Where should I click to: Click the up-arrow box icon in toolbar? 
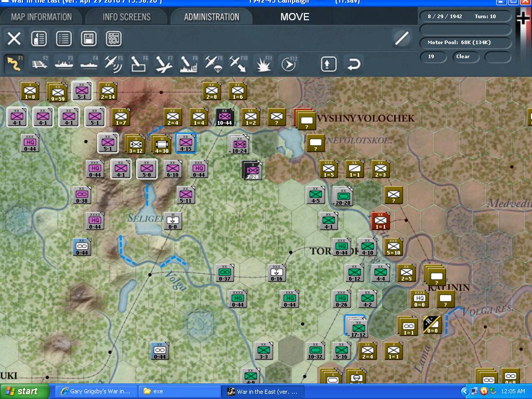click(328, 64)
